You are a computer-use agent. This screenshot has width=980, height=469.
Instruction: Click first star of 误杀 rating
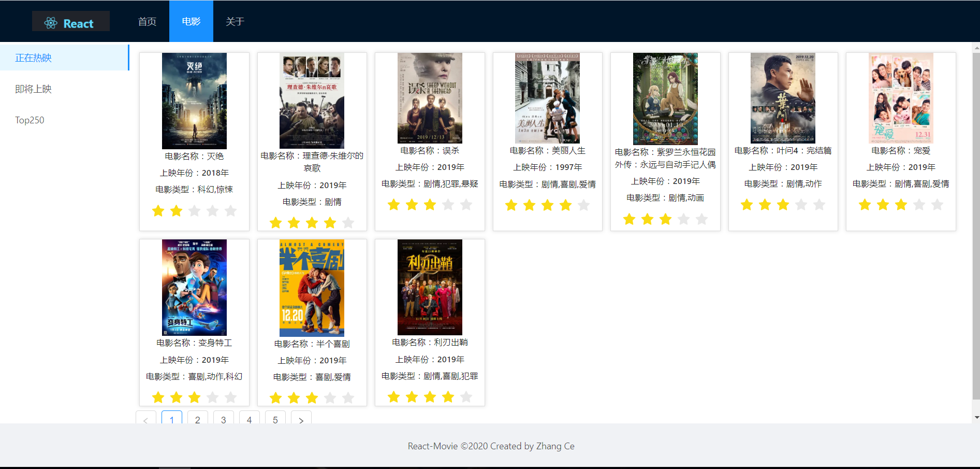tap(394, 205)
